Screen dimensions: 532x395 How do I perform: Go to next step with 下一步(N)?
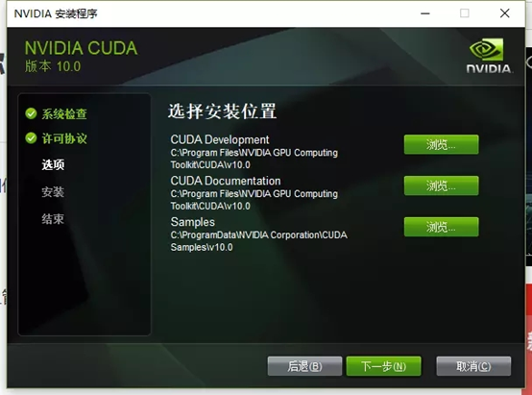point(384,366)
